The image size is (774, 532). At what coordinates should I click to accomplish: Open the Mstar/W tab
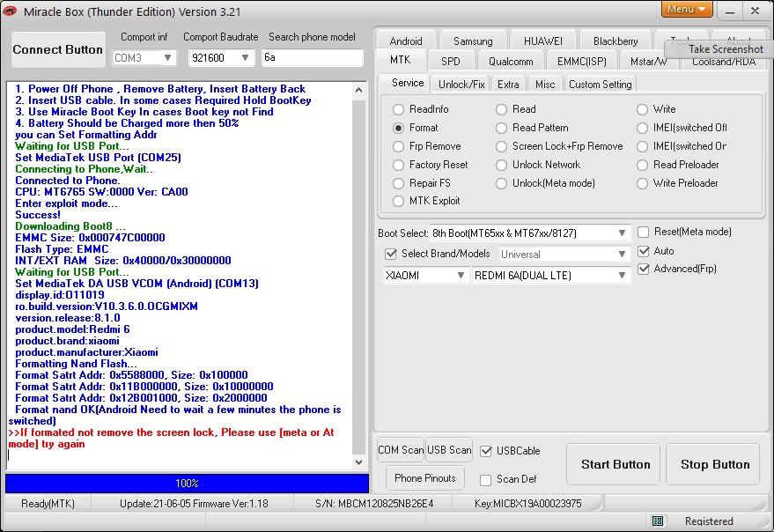[649, 62]
